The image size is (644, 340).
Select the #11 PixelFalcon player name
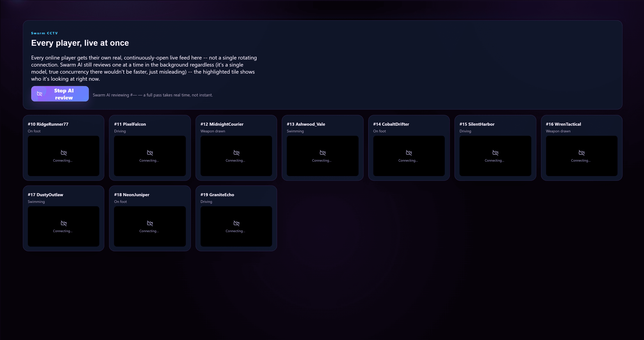tap(130, 124)
